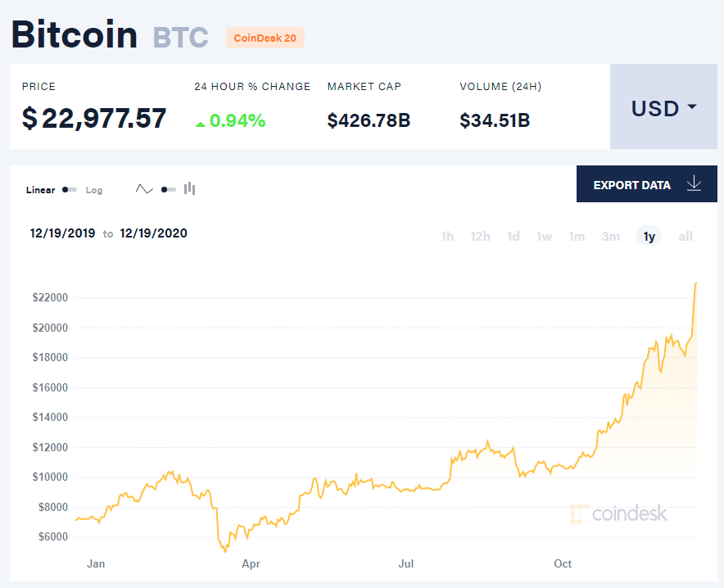Show the all-time price range
Screen dimensions: 724x588
tap(686, 237)
